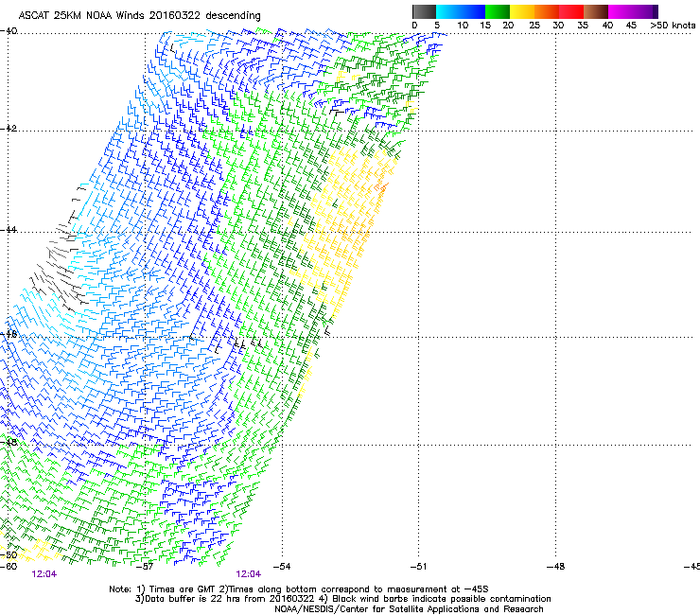
Task: Click the -51 longitude axis label
Action: pyautogui.click(x=418, y=567)
